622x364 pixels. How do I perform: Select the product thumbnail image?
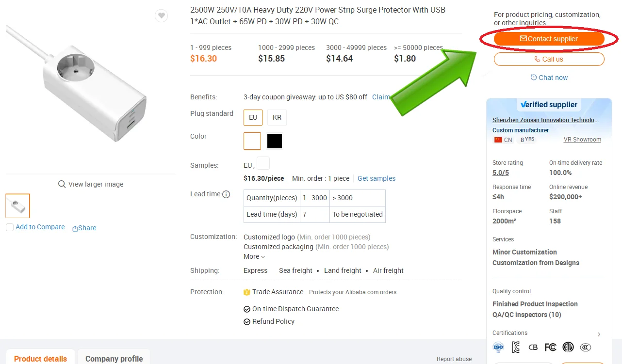18,206
